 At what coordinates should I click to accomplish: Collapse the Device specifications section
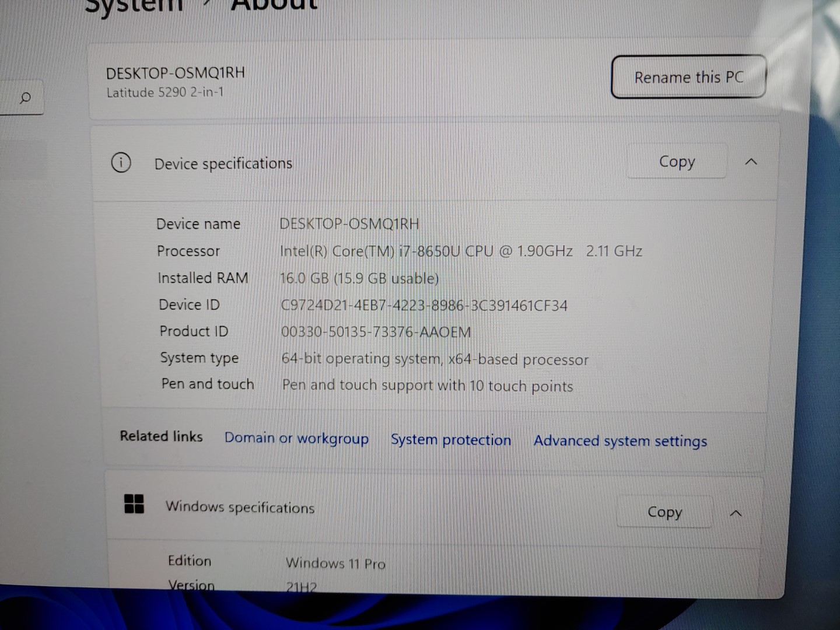[x=751, y=162]
